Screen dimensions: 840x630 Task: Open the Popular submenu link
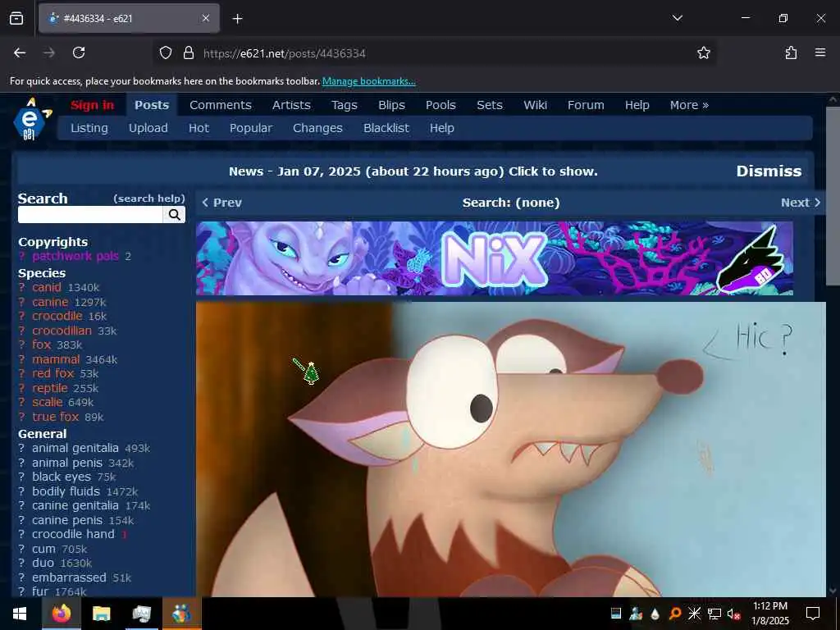click(251, 128)
